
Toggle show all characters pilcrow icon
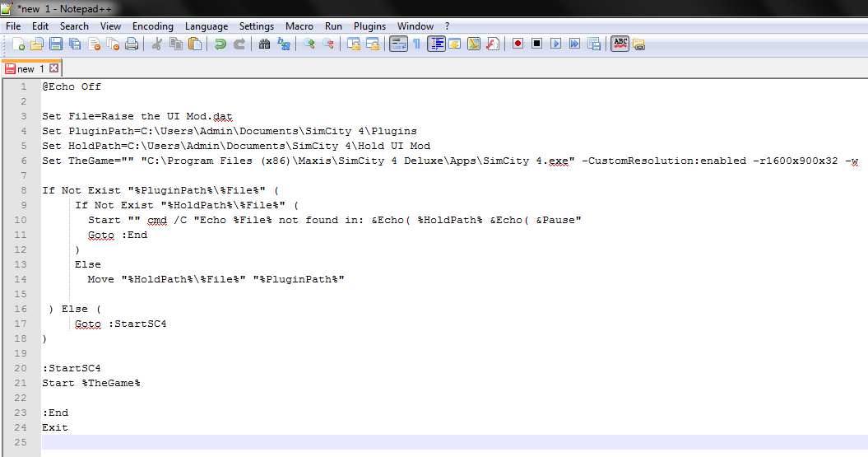tap(417, 44)
